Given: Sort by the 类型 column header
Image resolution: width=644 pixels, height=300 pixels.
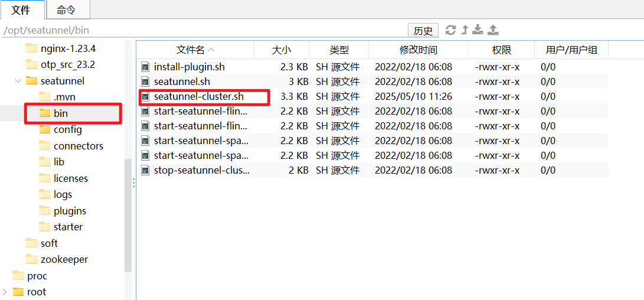Looking at the screenshot, I should click(339, 50).
